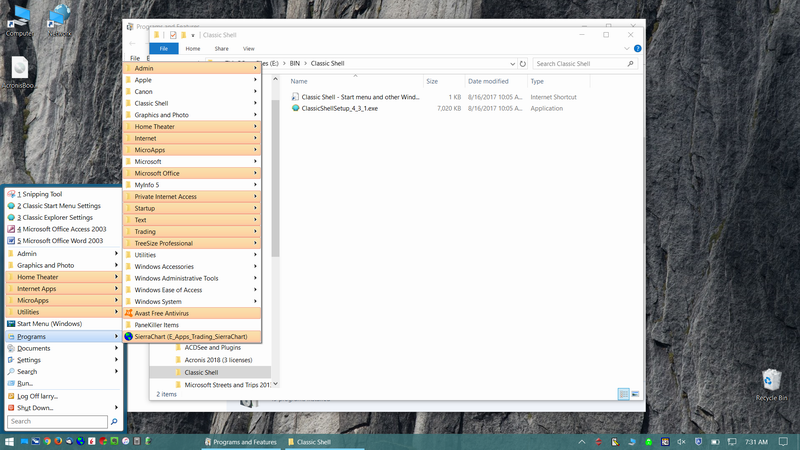This screenshot has width=800, height=450.
Task: Show hidden system tray icons
Action: point(582,442)
